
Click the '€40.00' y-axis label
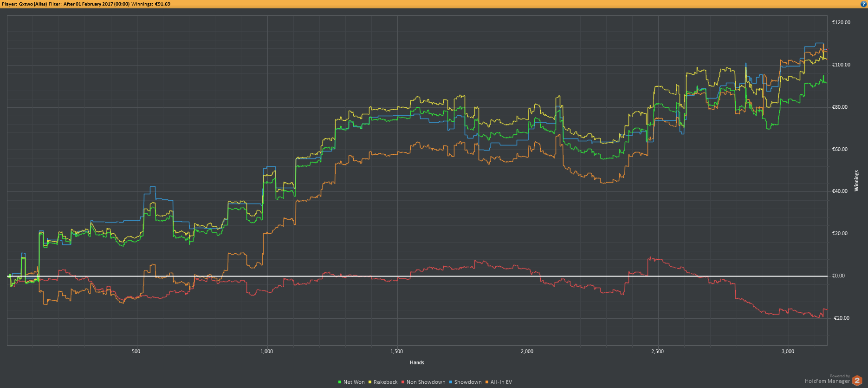[x=840, y=191]
